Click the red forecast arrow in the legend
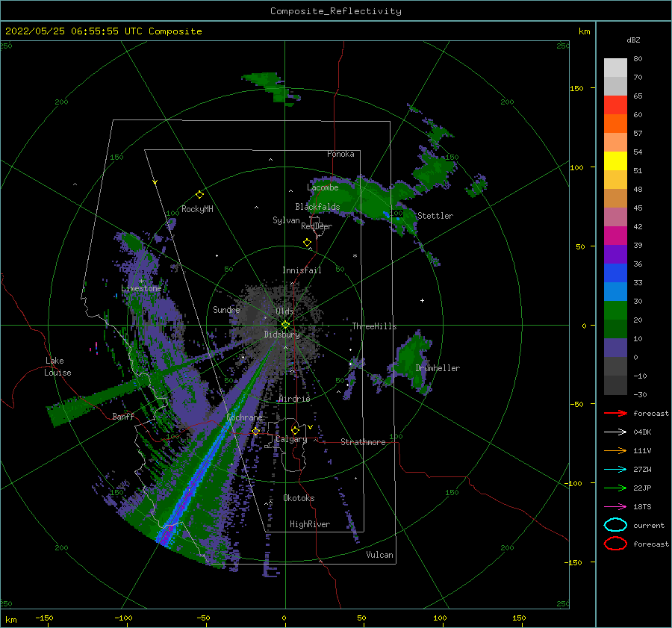The image size is (672, 628). [x=615, y=413]
